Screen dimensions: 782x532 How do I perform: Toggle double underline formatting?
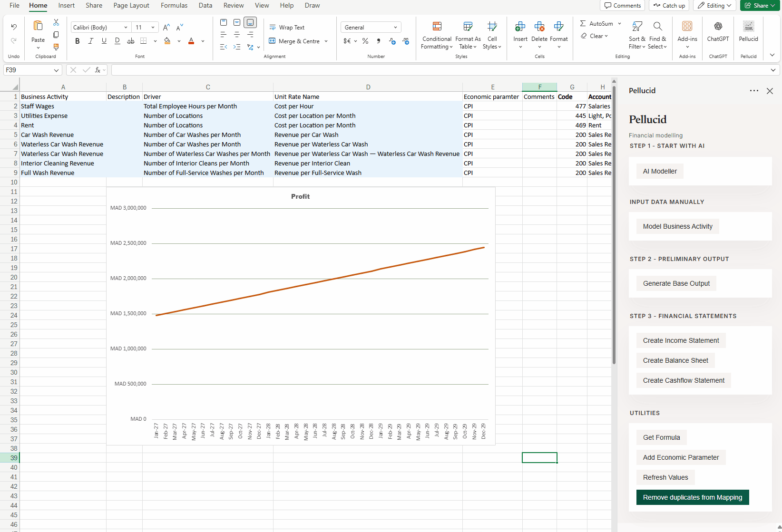click(x=117, y=41)
